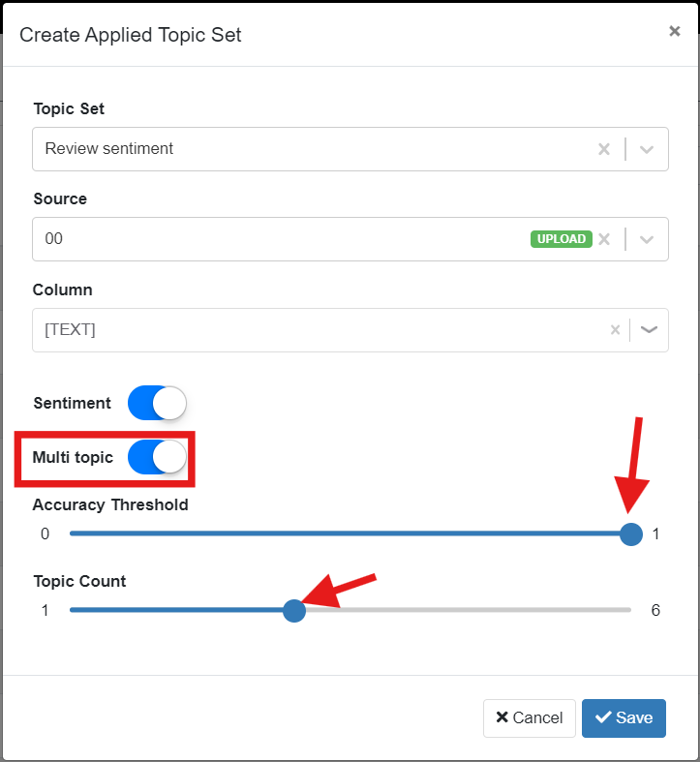Toggle the Sentiment switch off
Screen dimensions: 700x762
tap(157, 403)
